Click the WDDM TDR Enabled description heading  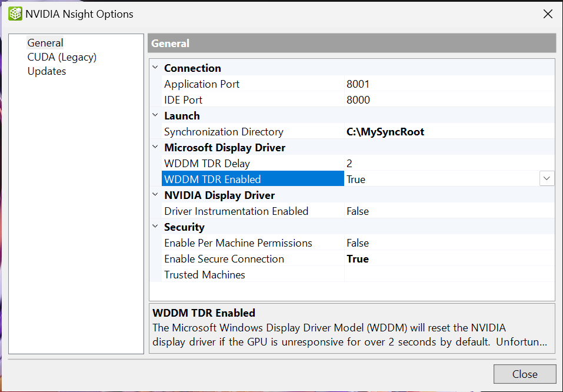[204, 313]
